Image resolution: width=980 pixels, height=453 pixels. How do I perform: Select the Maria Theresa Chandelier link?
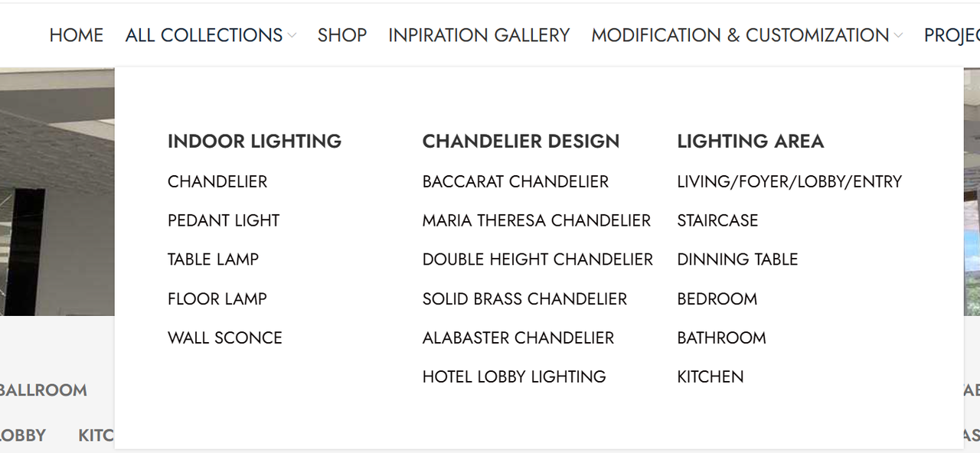click(x=536, y=221)
